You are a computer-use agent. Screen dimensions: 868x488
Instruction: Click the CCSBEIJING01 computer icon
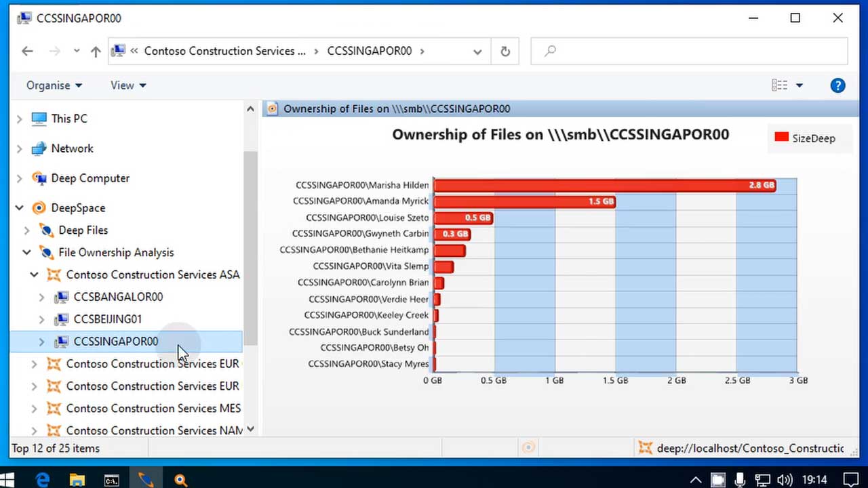(61, 319)
